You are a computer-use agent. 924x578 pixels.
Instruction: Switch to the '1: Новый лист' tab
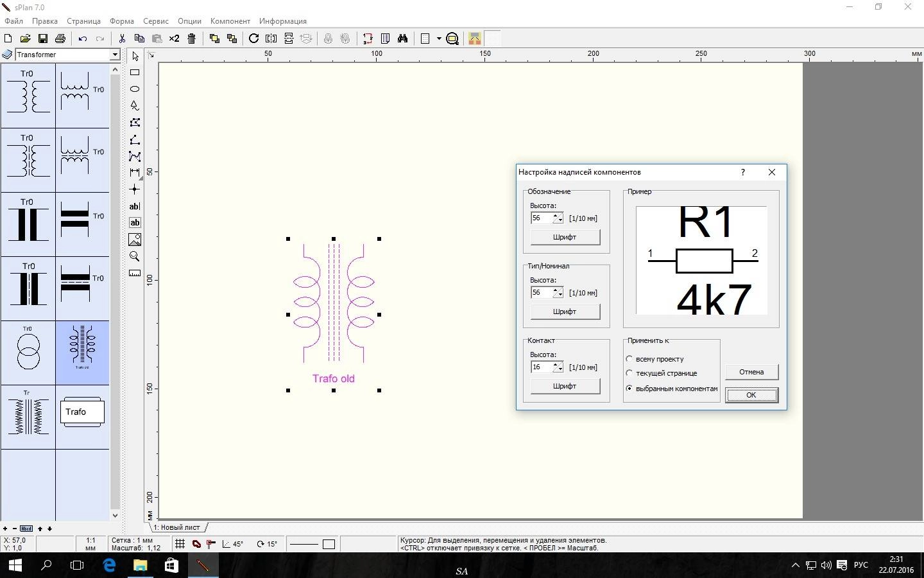pyautogui.click(x=177, y=527)
